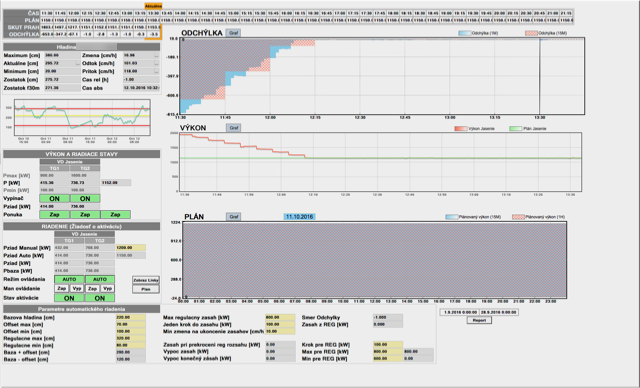640x388 pixels.
Task: Edit Bazova hladina value field
Action: (131, 317)
